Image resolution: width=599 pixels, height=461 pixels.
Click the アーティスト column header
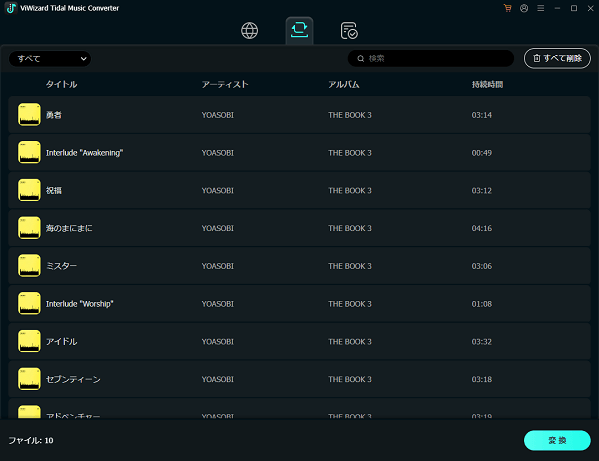pyautogui.click(x=225, y=84)
